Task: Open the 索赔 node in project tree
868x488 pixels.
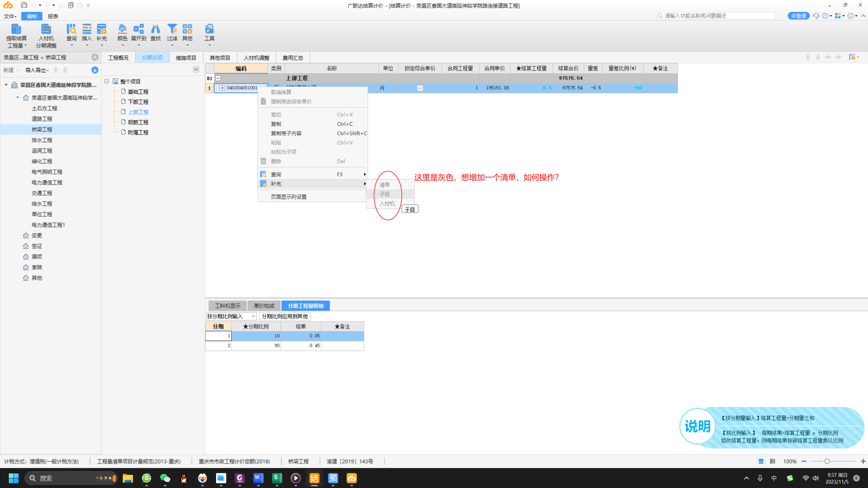Action: pyautogui.click(x=37, y=267)
